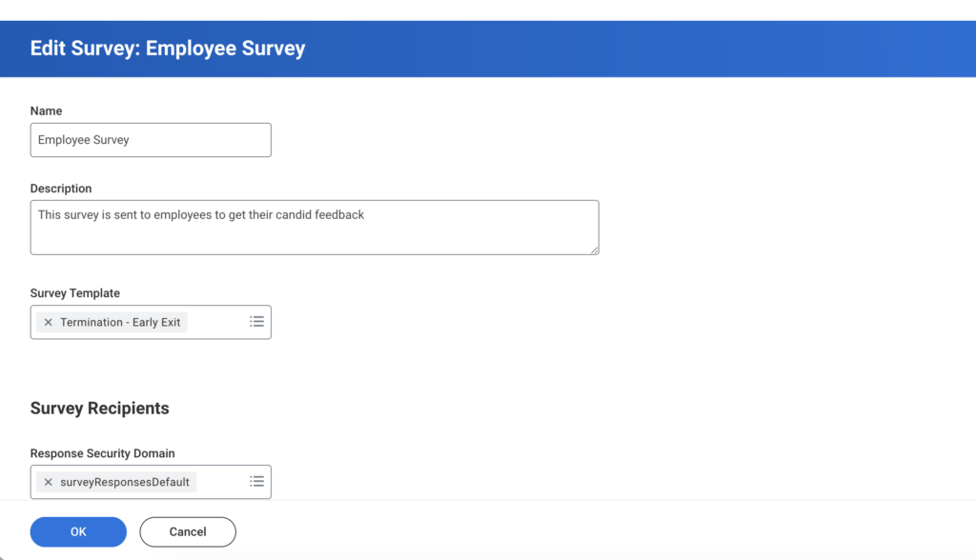The width and height of the screenshot is (976, 560).
Task: Open the Response Security Domain list icon
Action: pyautogui.click(x=256, y=482)
